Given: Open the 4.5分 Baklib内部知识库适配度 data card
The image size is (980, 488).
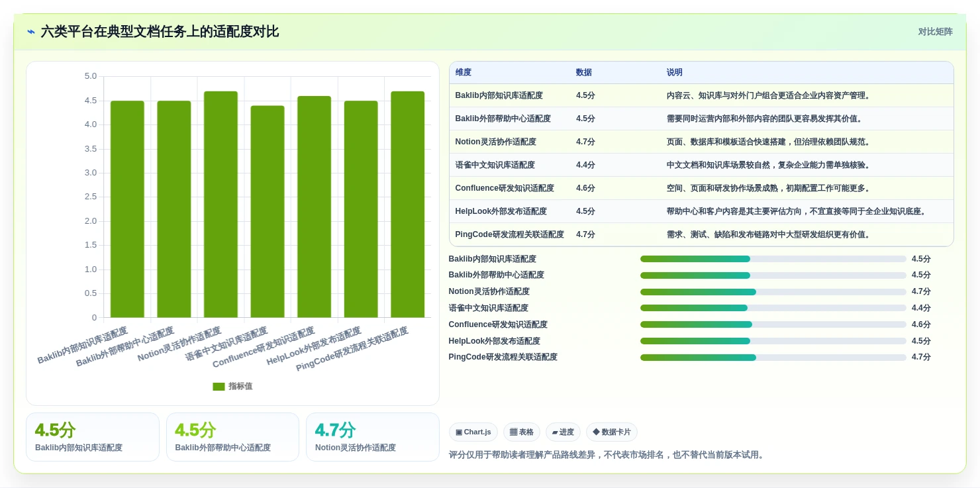Looking at the screenshot, I should tap(93, 437).
